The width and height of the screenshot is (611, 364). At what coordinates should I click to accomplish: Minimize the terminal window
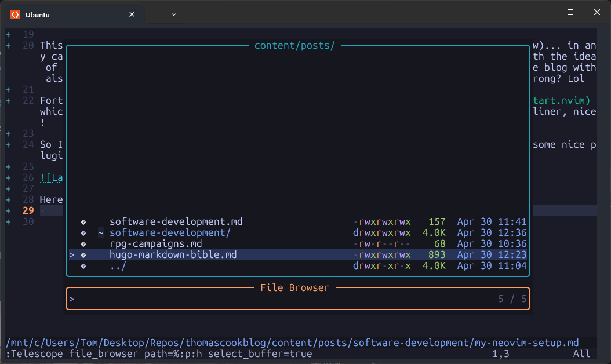pos(544,13)
